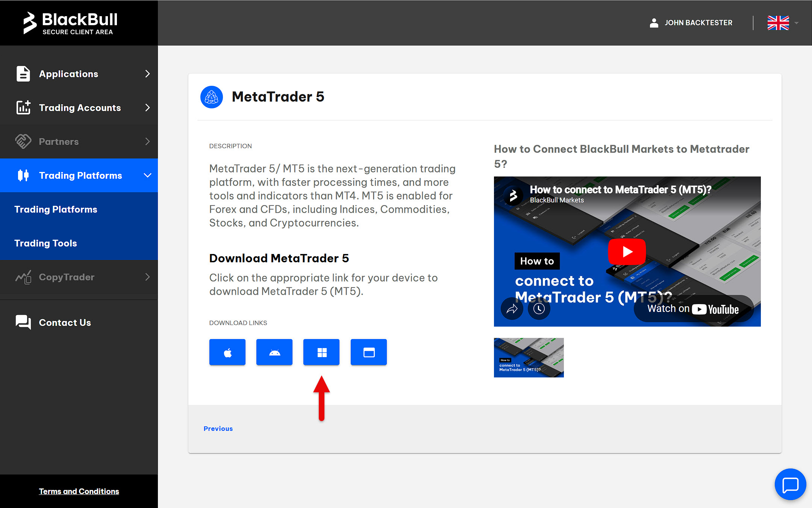Click the Previous link
The image size is (812, 508).
pyautogui.click(x=218, y=429)
